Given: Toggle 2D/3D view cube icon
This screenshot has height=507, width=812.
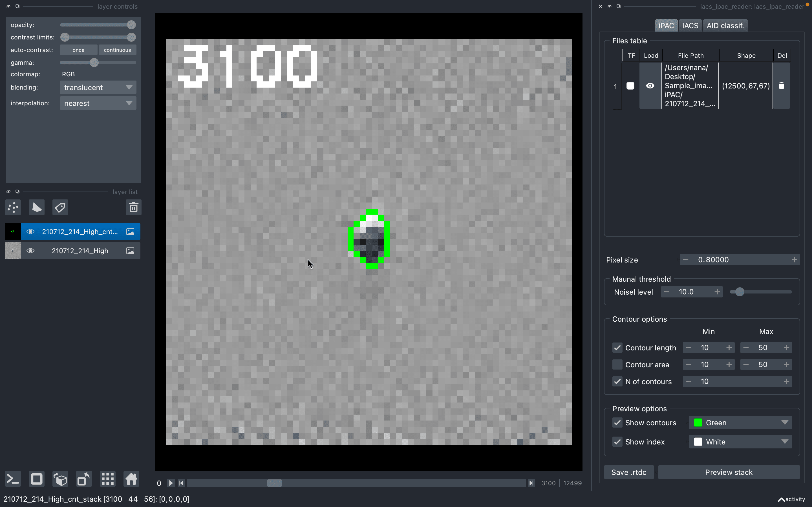Looking at the screenshot, I should coord(60,479).
